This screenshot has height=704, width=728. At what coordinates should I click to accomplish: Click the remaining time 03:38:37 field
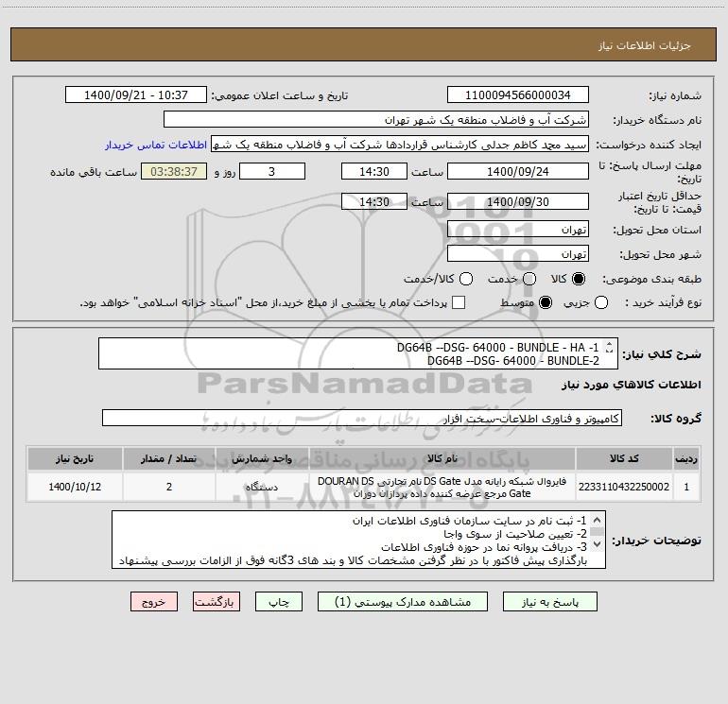point(174,171)
